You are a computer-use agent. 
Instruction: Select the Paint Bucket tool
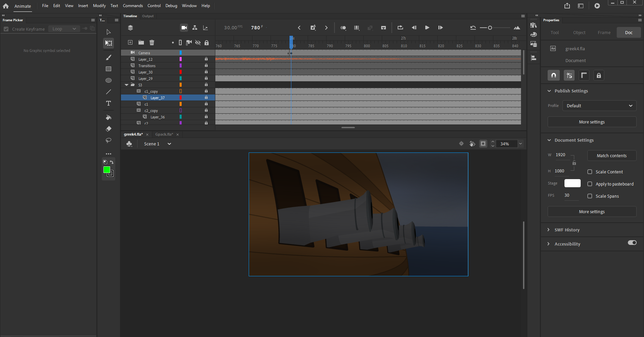click(108, 117)
